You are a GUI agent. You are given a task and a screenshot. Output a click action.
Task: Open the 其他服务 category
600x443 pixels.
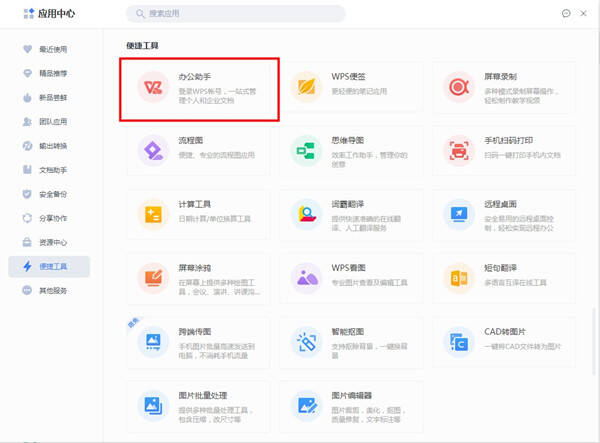[49, 291]
